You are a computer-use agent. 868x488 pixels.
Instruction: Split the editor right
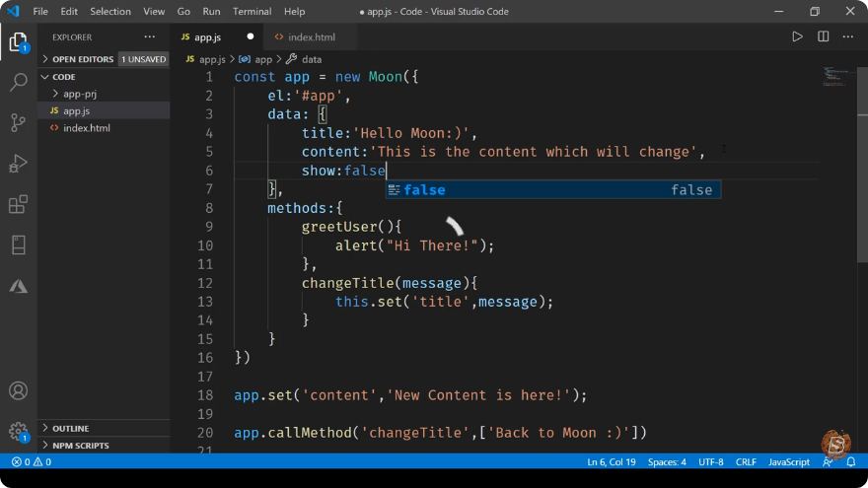(x=824, y=37)
